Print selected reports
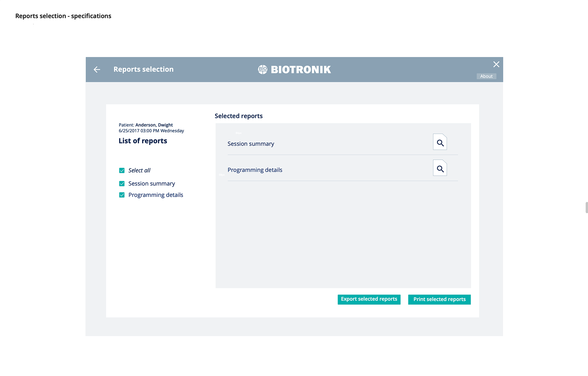Viewport: 588px width, 376px height. [x=439, y=299]
